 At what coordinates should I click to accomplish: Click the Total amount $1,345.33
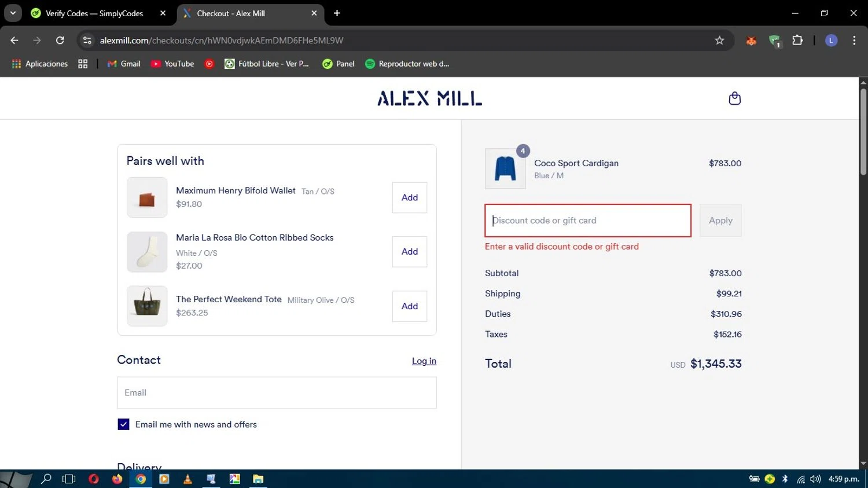tap(716, 364)
